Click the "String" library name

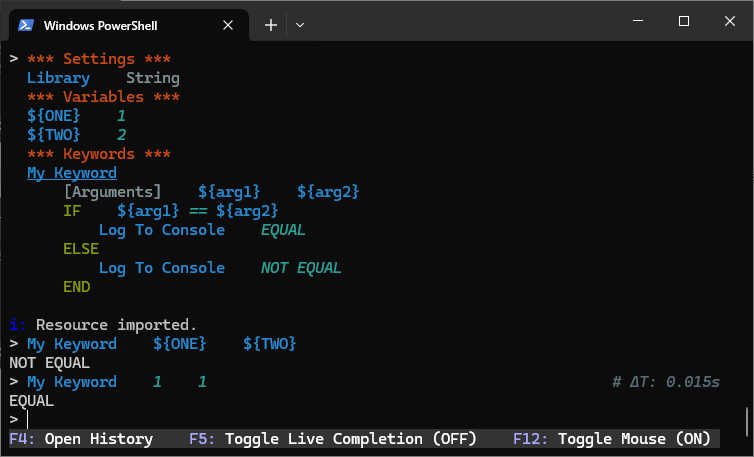click(x=153, y=78)
